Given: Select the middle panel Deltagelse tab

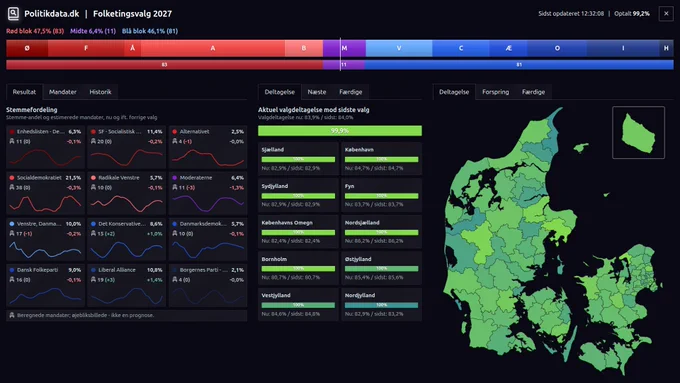Looking at the screenshot, I should tap(280, 92).
